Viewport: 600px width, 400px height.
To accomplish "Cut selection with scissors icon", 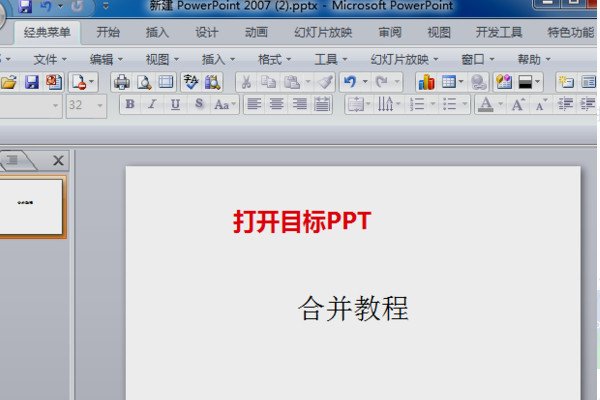I will 246,82.
